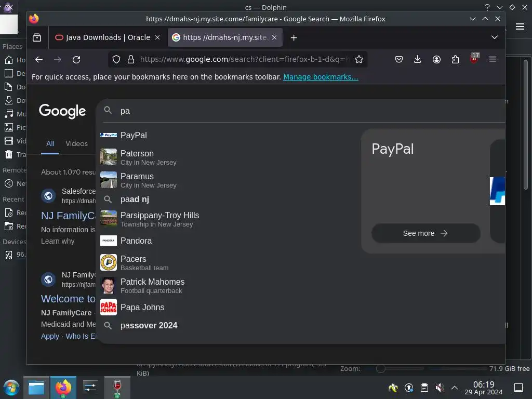Open Firefox account icon
The height and width of the screenshot is (399, 532).
point(436,59)
